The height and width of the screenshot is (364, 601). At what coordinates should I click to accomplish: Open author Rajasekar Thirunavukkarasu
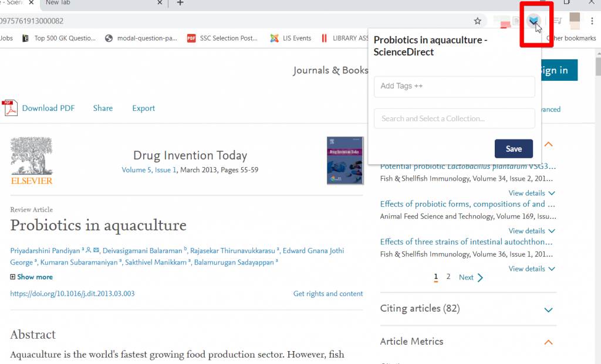(x=232, y=251)
